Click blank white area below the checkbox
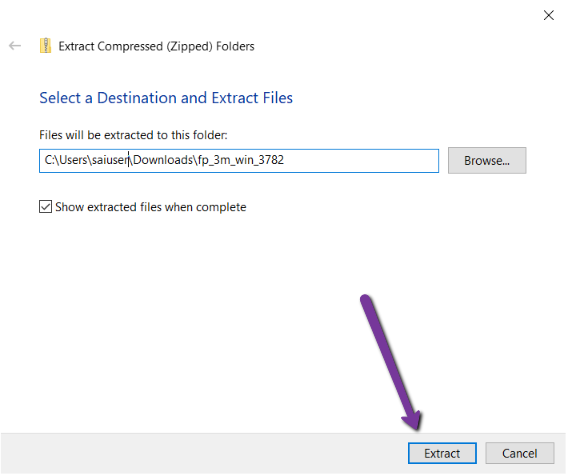The width and height of the screenshot is (566, 474). click(180, 307)
